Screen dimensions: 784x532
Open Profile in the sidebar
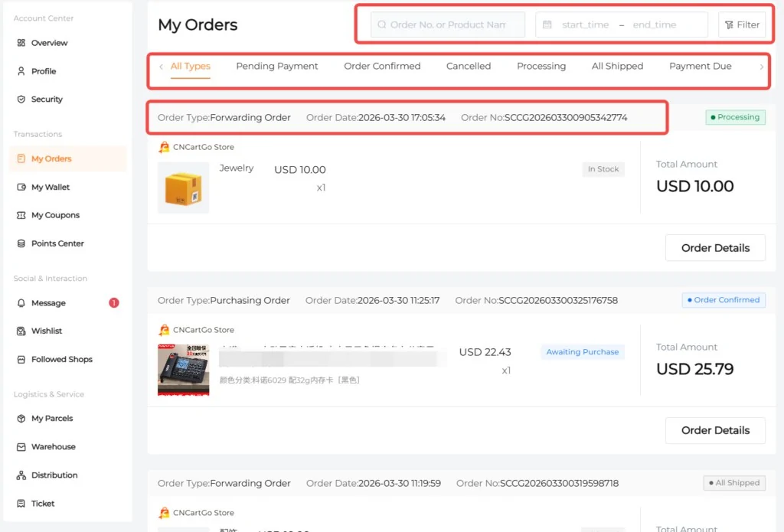coord(44,71)
